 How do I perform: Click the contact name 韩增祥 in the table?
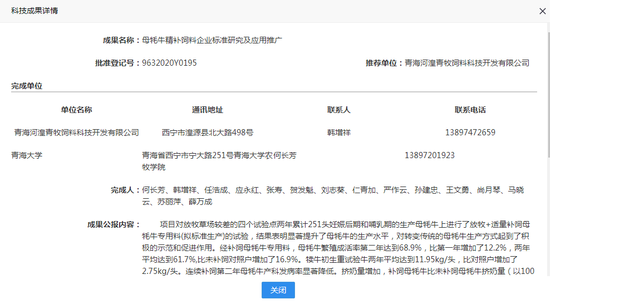pyautogui.click(x=339, y=133)
